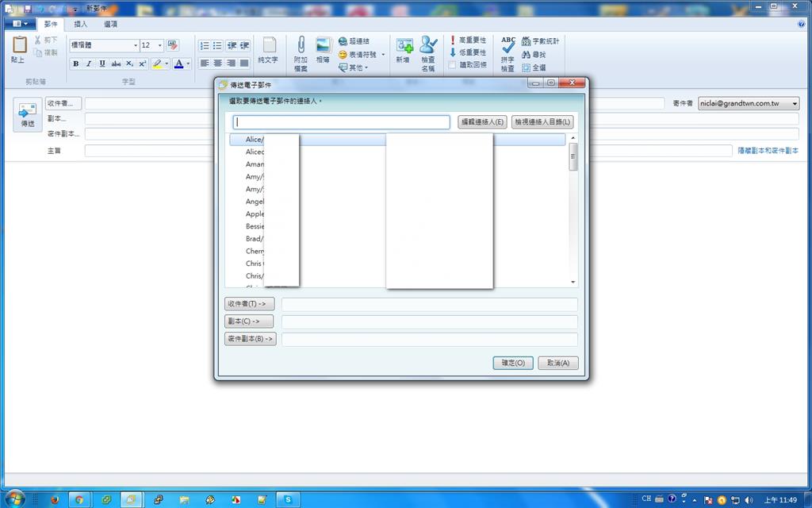This screenshot has height=508, width=812.
Task: Apply strikethrough formatting
Action: (116, 63)
